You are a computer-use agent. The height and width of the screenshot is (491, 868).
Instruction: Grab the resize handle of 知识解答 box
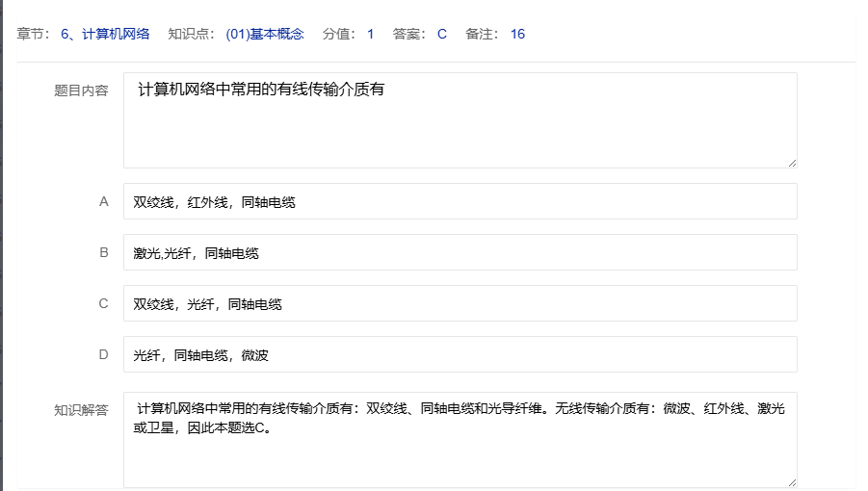[x=792, y=482]
